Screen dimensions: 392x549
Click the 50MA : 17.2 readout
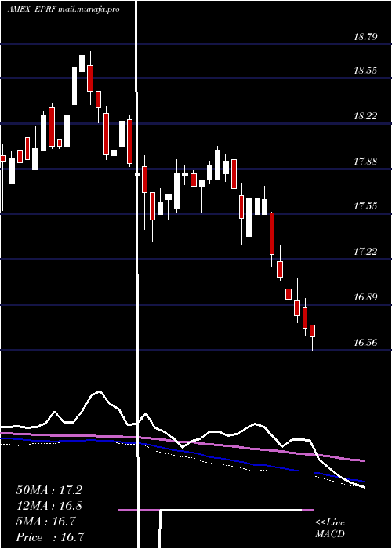tap(49, 490)
